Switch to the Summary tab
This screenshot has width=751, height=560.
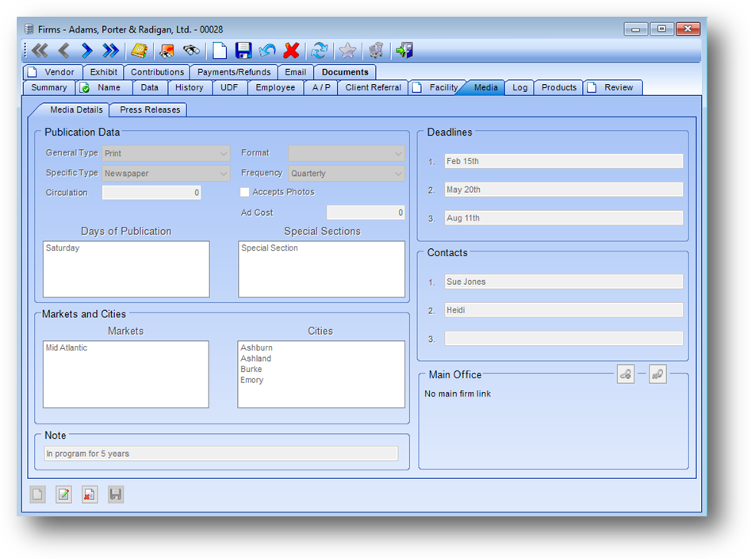49,87
